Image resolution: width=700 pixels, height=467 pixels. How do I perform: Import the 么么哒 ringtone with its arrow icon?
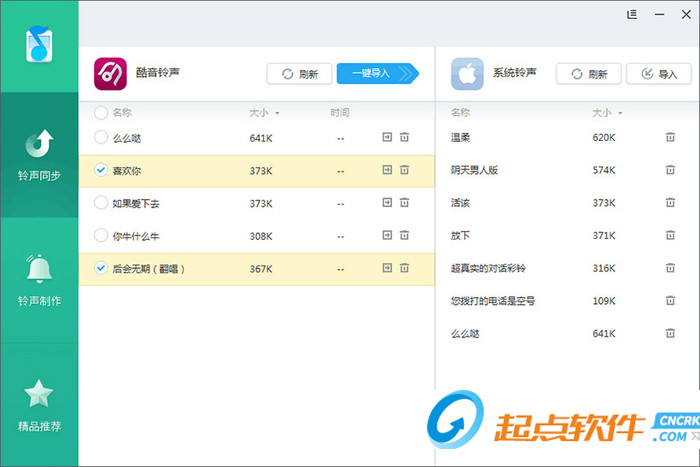[387, 137]
